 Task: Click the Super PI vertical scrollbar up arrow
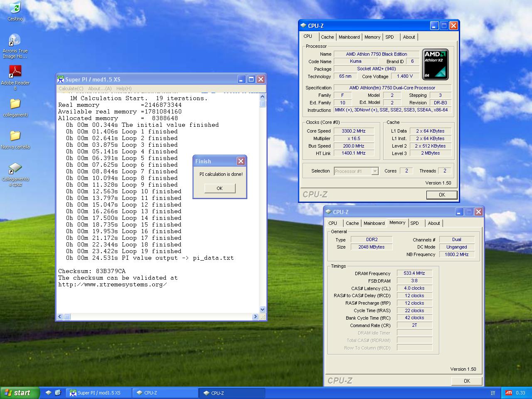tap(262, 97)
